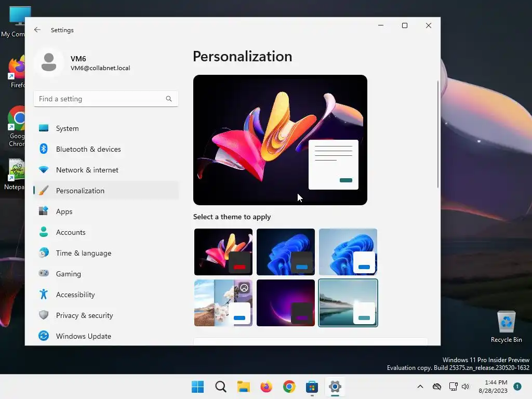Open Privacy & security settings
Viewport: 532px width, 399px height.
tap(106, 315)
